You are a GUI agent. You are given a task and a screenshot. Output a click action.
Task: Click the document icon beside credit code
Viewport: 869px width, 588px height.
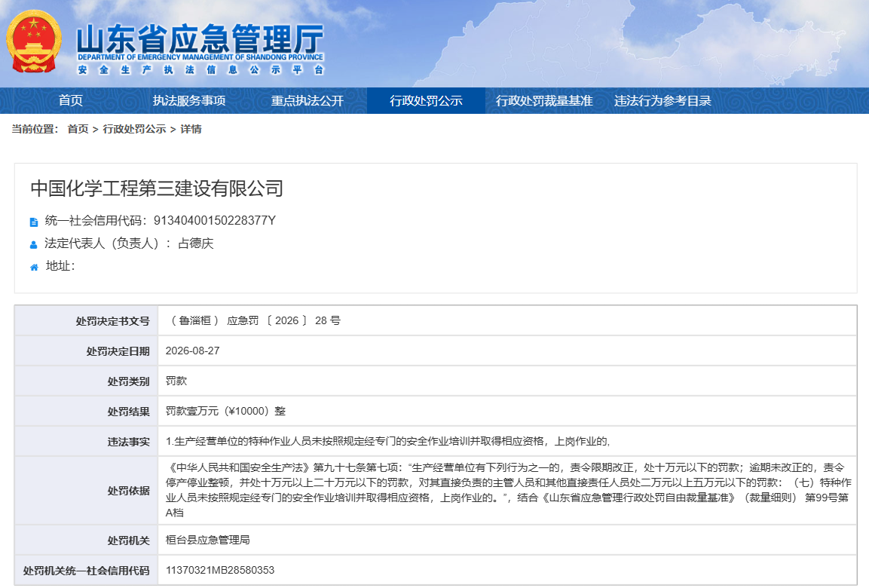tap(34, 222)
